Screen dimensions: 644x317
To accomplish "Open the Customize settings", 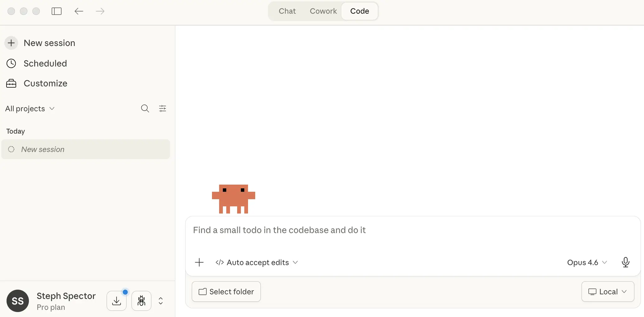I will 45,83.
